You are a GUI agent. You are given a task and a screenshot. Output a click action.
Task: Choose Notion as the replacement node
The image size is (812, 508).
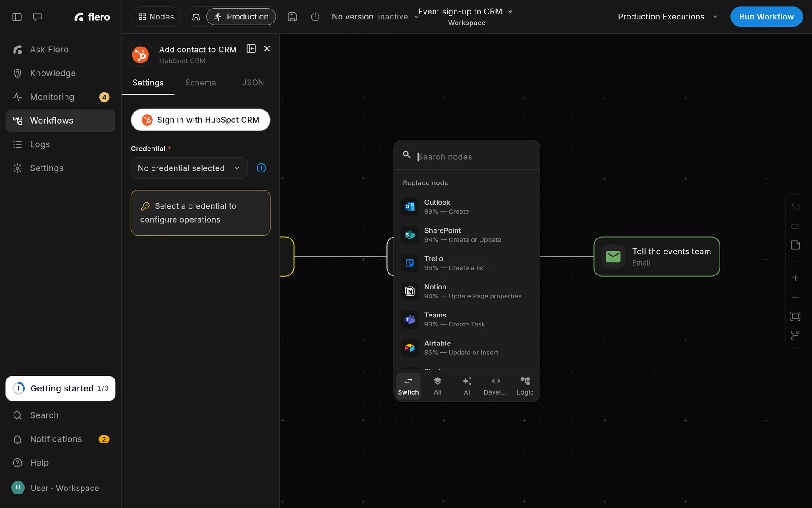click(466, 291)
